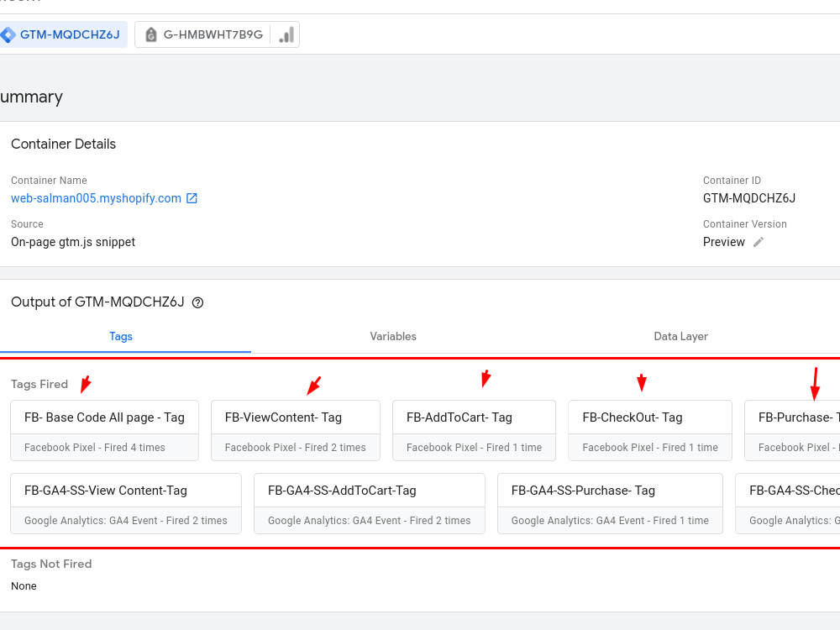Switch to the Variables tab
This screenshot has width=840, height=630.
click(393, 337)
